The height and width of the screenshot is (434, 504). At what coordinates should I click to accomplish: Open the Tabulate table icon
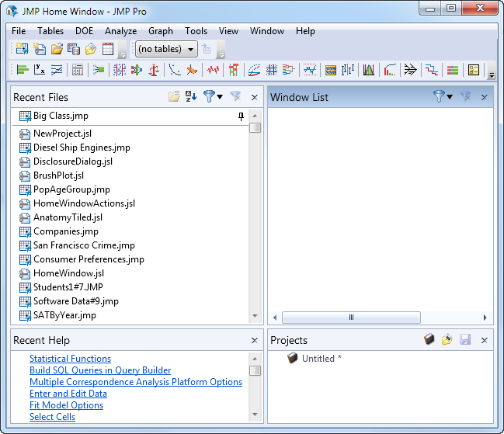[x=78, y=69]
